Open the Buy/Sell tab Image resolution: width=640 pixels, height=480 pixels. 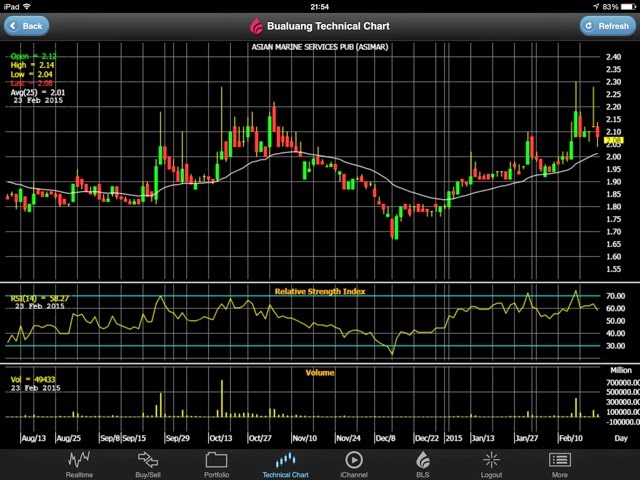tap(148, 464)
